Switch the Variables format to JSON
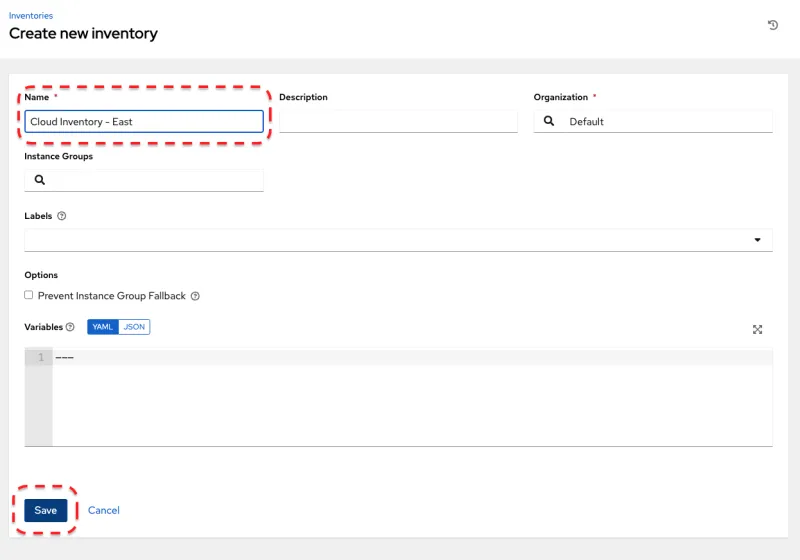 (134, 327)
